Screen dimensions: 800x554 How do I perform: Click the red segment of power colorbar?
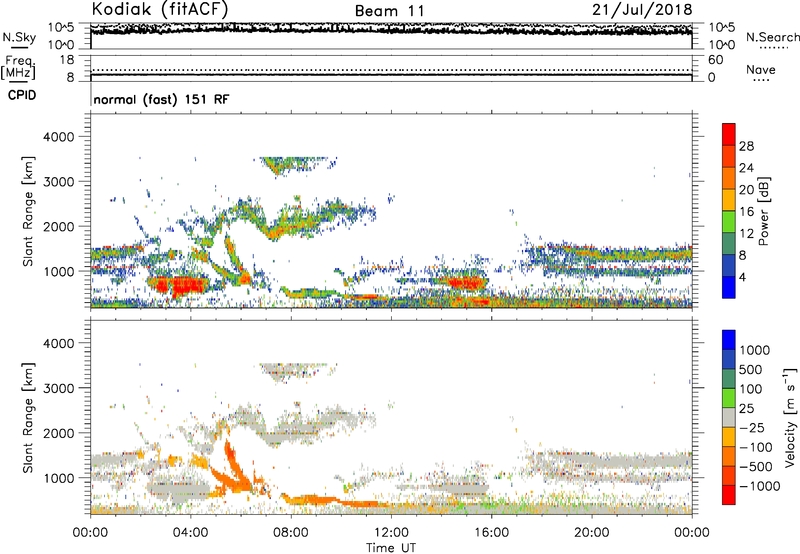(x=729, y=135)
